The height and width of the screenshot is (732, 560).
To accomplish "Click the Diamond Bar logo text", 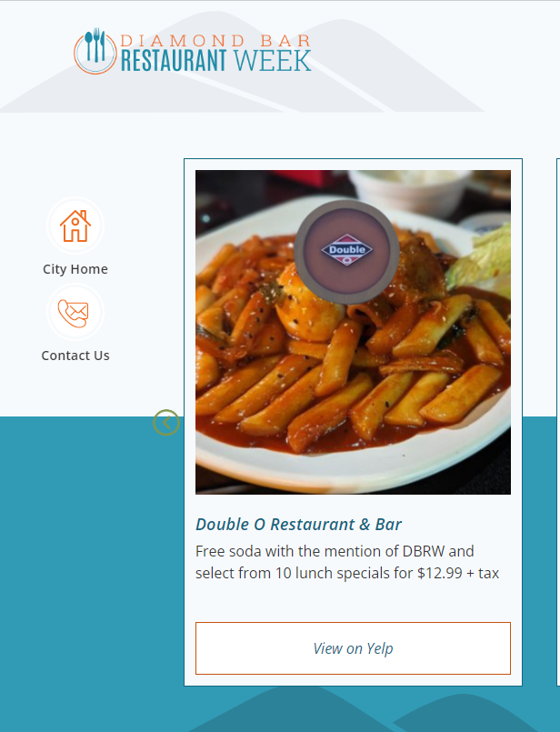I will click(215, 41).
